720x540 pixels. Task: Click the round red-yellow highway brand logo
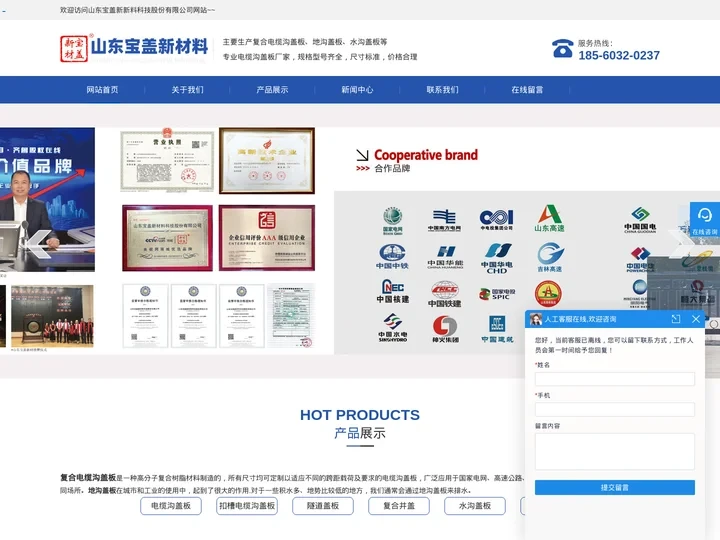point(548,293)
